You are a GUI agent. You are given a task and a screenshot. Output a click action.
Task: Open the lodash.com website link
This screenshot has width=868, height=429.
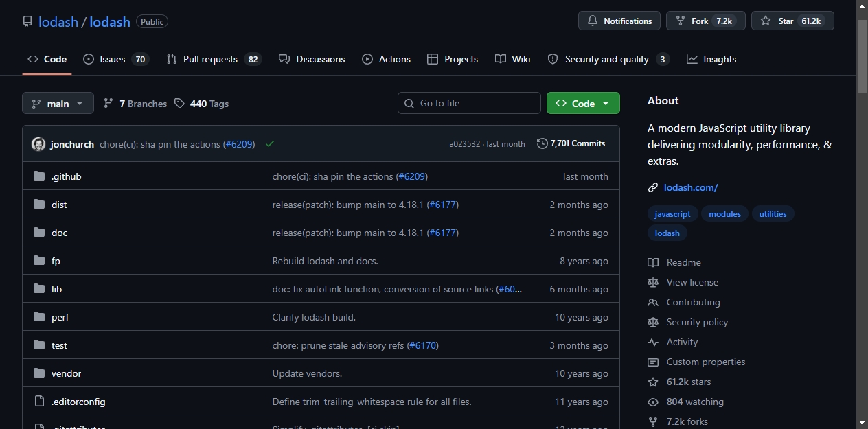(x=691, y=187)
